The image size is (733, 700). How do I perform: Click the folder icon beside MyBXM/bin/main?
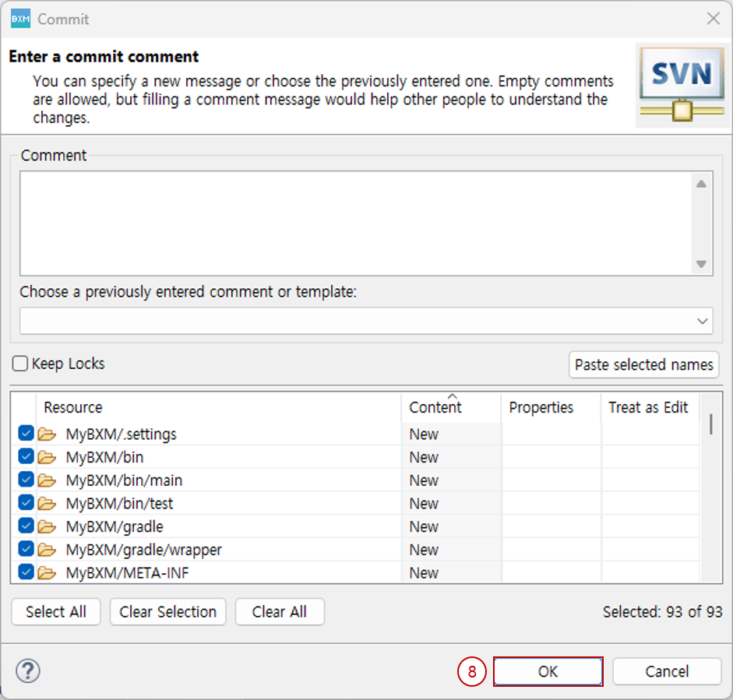[47, 480]
